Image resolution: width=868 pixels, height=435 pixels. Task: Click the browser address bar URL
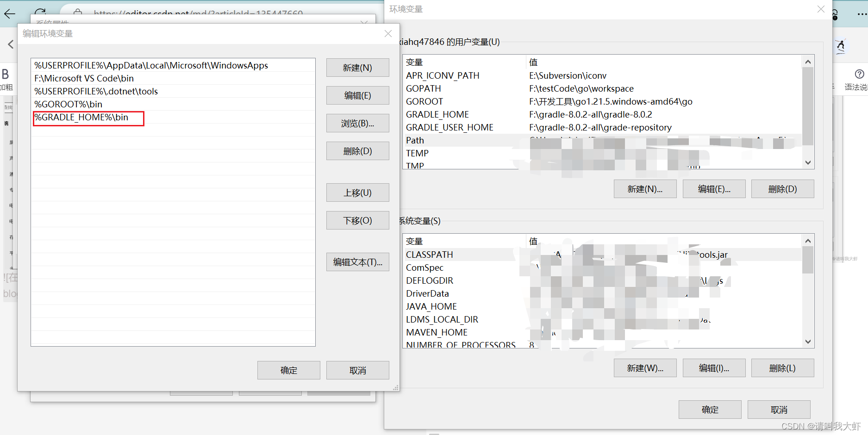click(198, 13)
